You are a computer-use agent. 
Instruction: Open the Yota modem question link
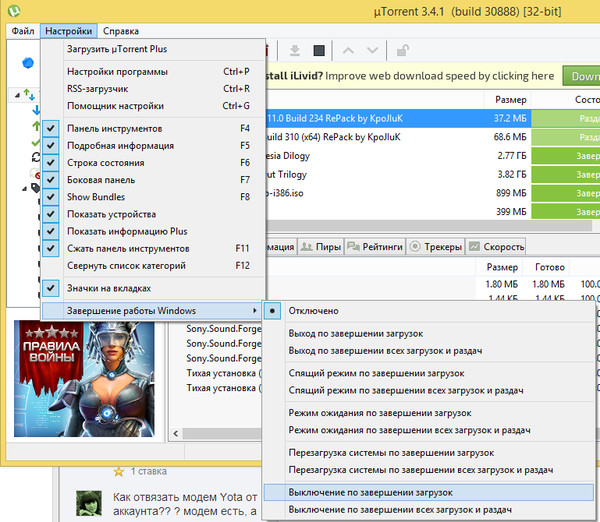click(x=185, y=504)
